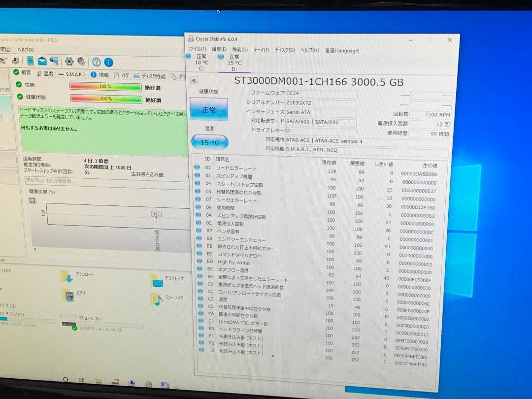Click the previous disk arrow beside the model name
532x399 pixels.
pyautogui.click(x=194, y=80)
